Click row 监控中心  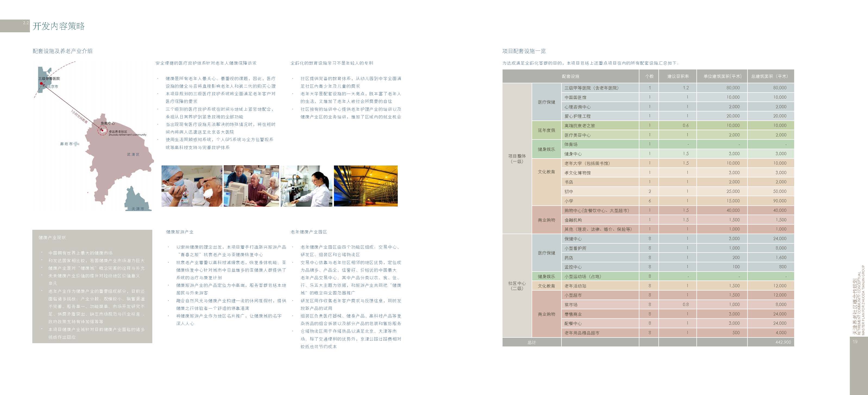click(x=678, y=267)
